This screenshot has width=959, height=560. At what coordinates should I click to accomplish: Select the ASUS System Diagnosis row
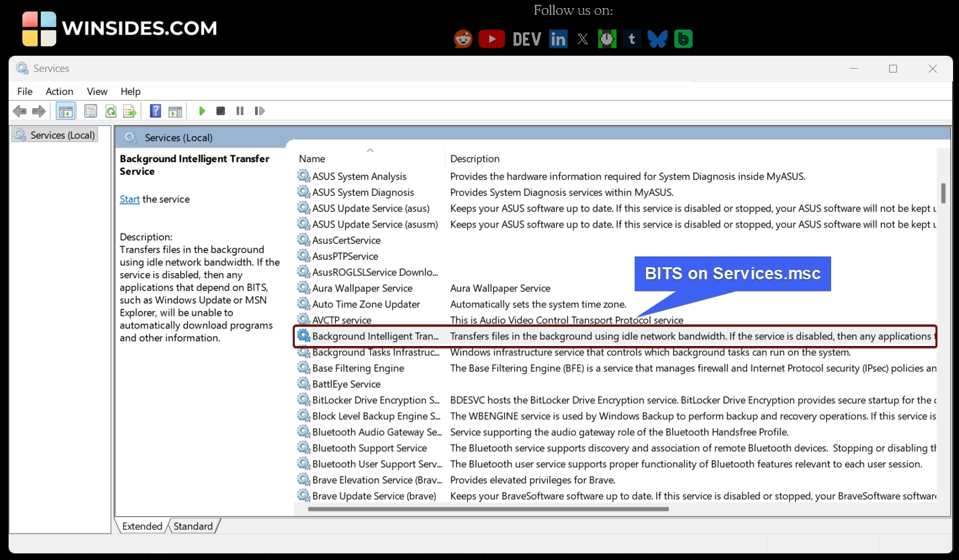tap(615, 193)
